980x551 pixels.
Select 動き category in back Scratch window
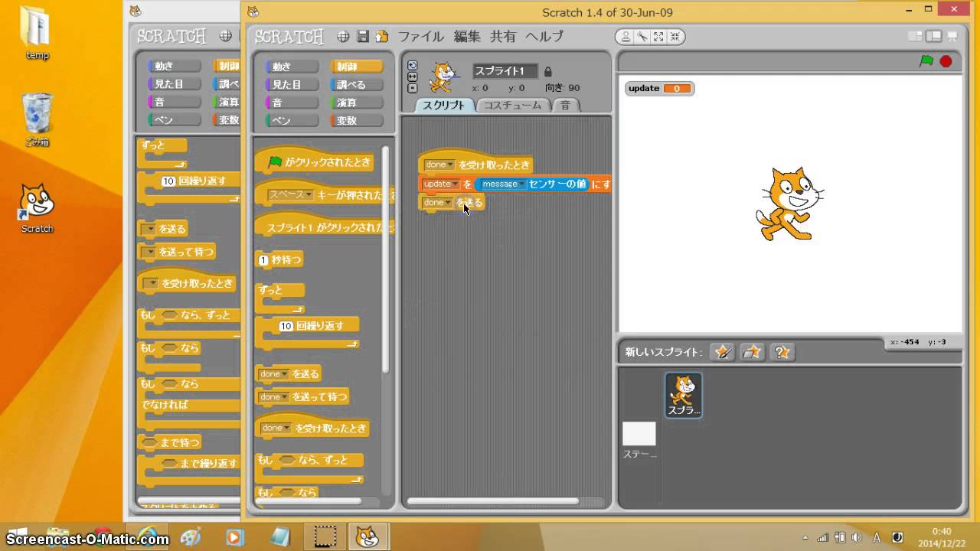[x=173, y=66]
